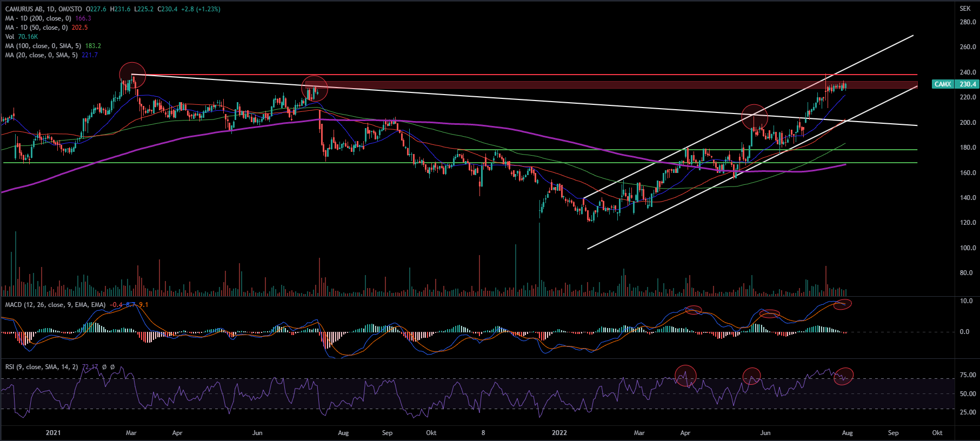Select the red circle at the May 2022 high
This screenshot has width=980, height=441.
click(755, 117)
